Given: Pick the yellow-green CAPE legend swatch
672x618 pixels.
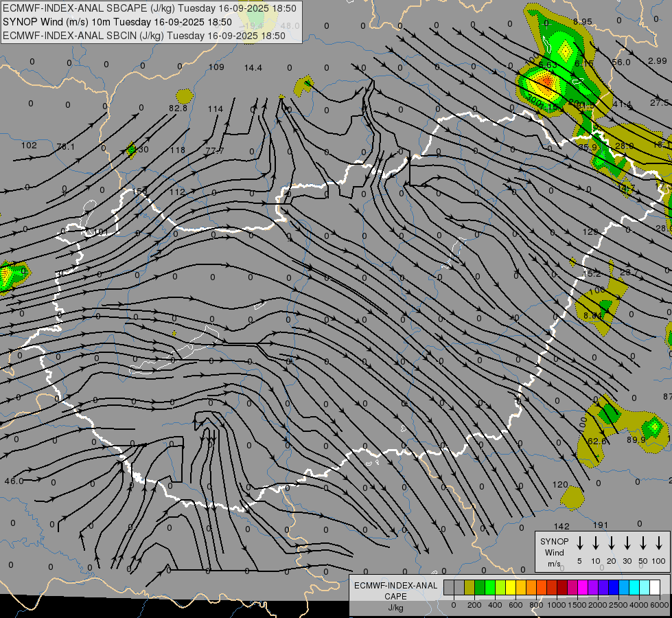Looking at the screenshot, I should 500,587.
